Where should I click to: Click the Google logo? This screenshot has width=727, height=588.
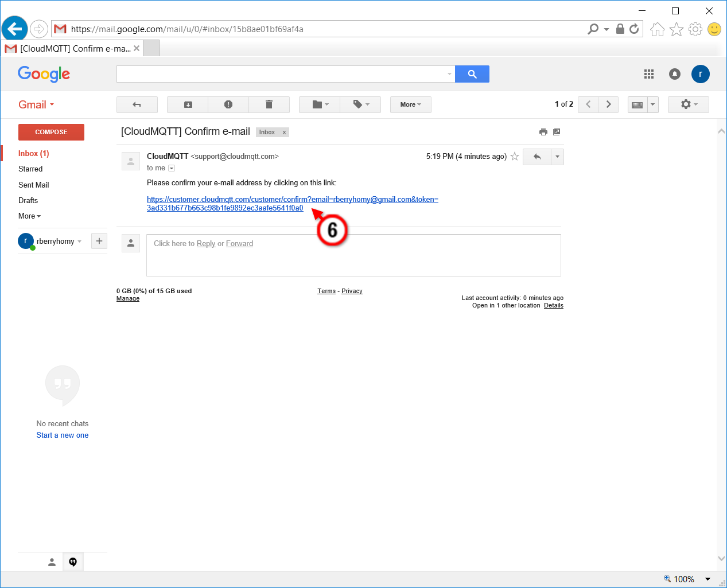pos(44,74)
